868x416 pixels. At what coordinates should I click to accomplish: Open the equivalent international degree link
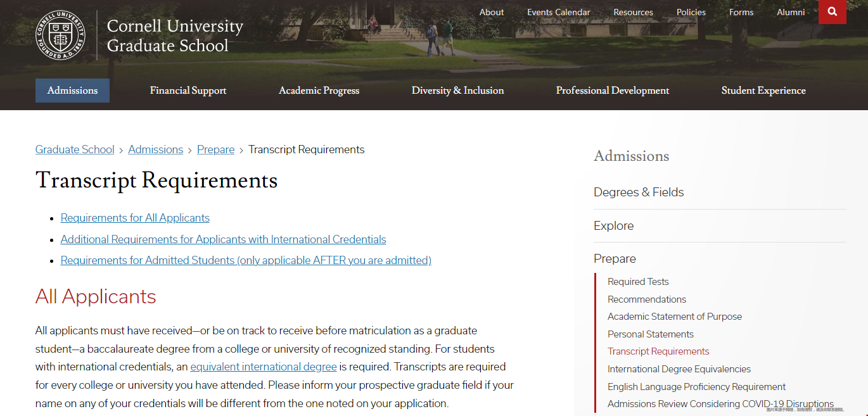tap(264, 367)
